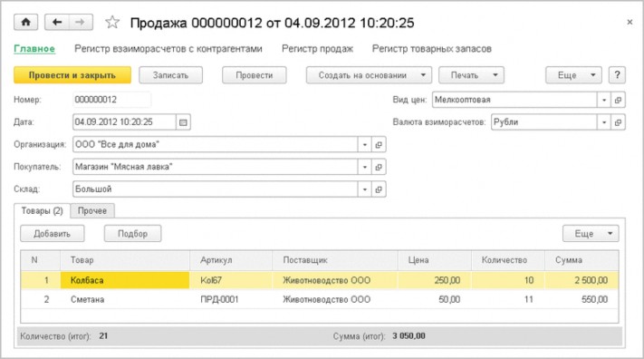Click the Товар column header
Viewport: 644px width, 359px height.
[125, 260]
